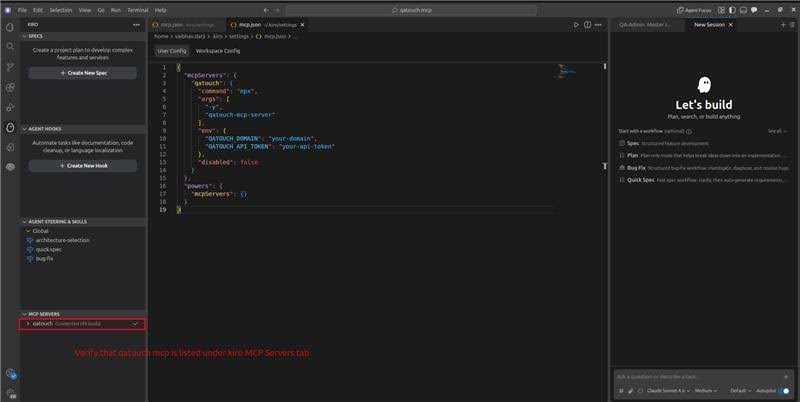
Task: Open the Source Control view icon
Action: pyautogui.click(x=10, y=67)
